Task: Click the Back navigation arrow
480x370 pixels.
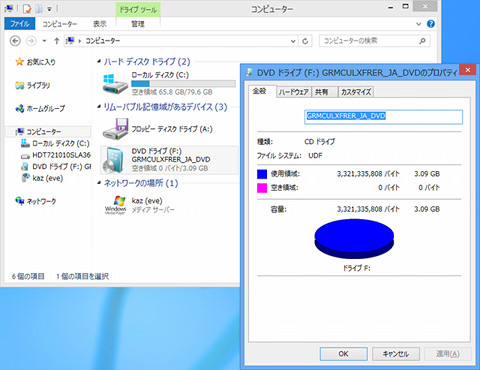Action: 15,41
